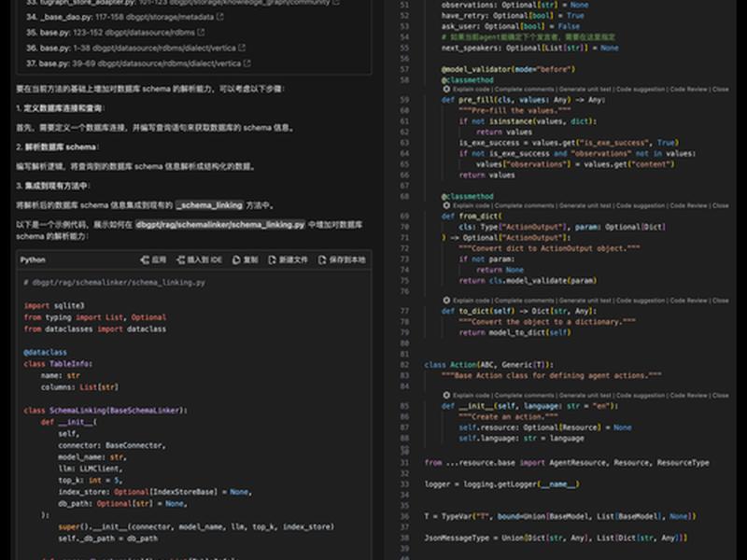
Task: Open external link icon for base.py 39-69 reference
Action: [247, 63]
